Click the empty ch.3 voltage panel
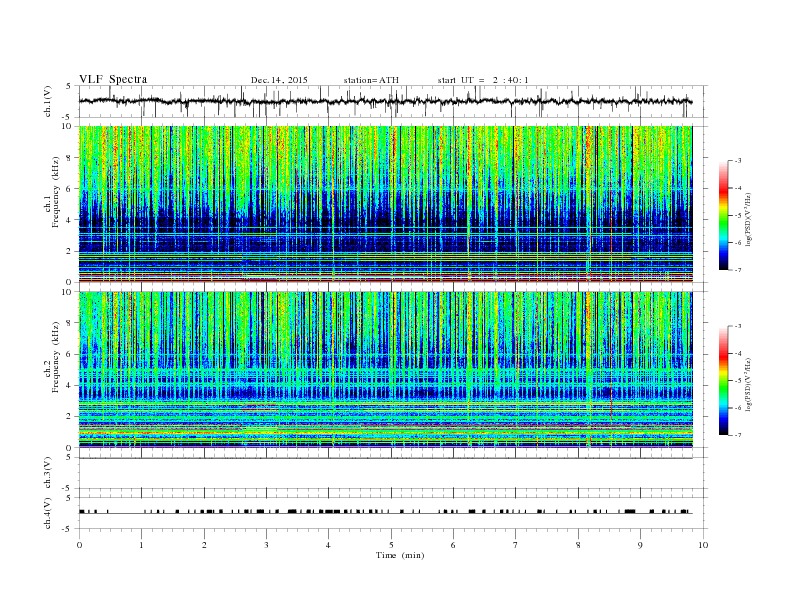Viewport: 792px width, 612px height. point(393,473)
